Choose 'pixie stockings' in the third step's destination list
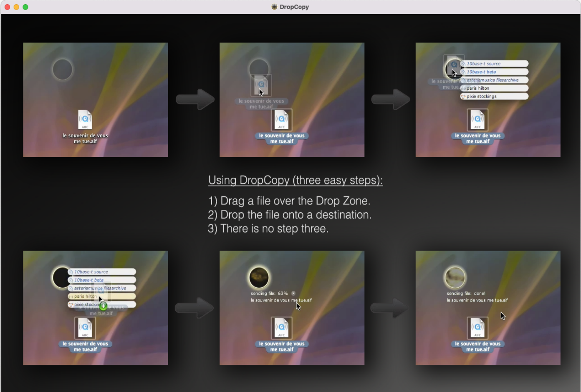 494,96
